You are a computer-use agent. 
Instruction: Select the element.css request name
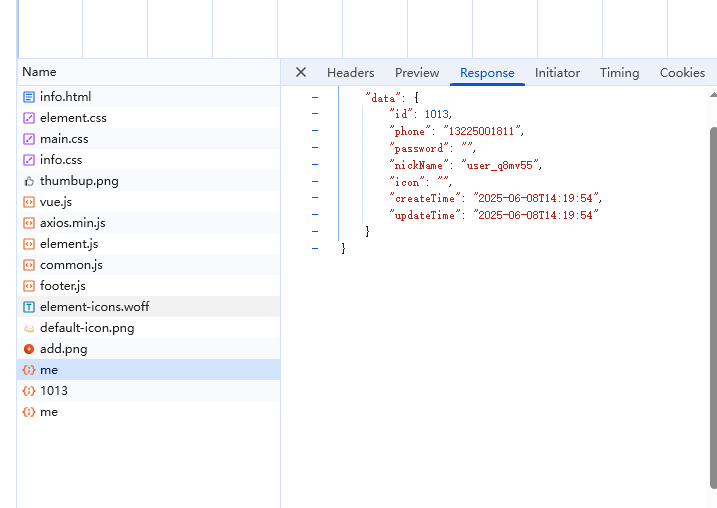click(x=73, y=118)
